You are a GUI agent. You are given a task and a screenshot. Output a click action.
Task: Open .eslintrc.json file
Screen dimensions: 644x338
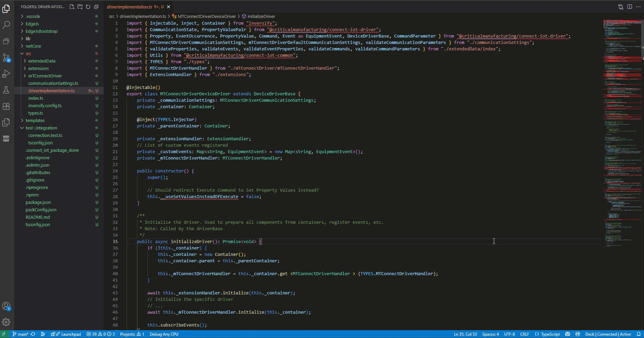point(37,165)
